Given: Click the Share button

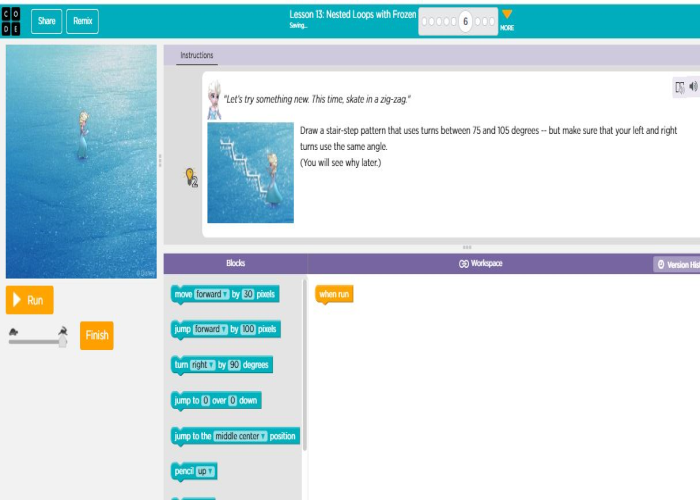Looking at the screenshot, I should point(46,20).
